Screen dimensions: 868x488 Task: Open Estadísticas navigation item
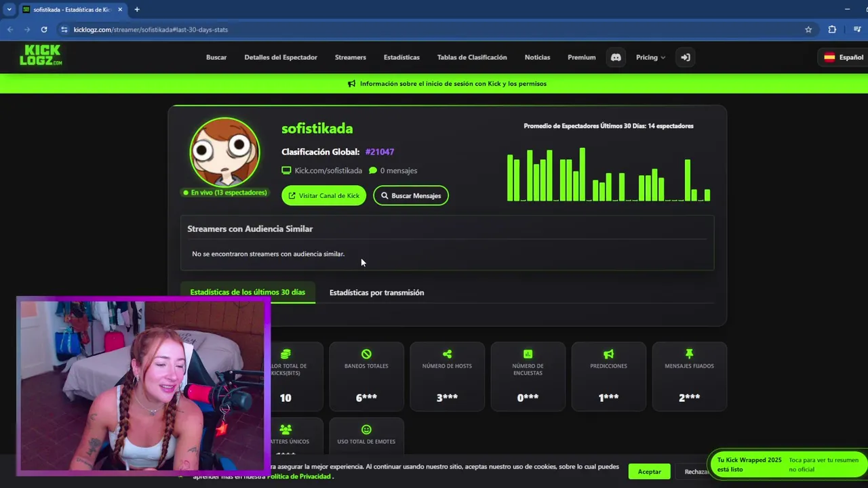401,58
